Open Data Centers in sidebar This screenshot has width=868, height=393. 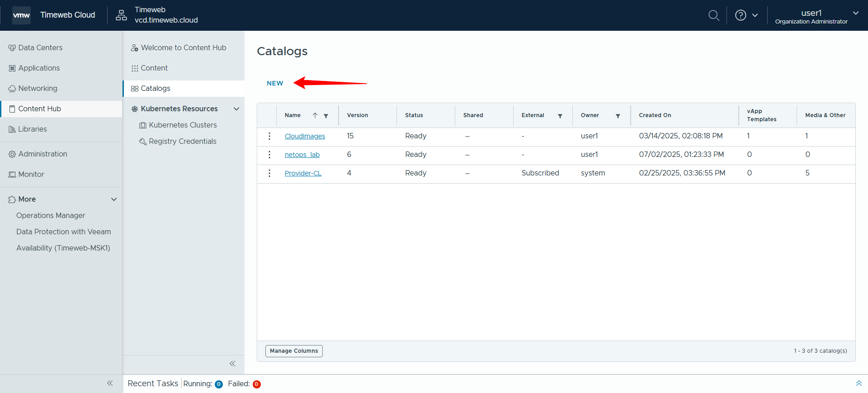[x=40, y=47]
